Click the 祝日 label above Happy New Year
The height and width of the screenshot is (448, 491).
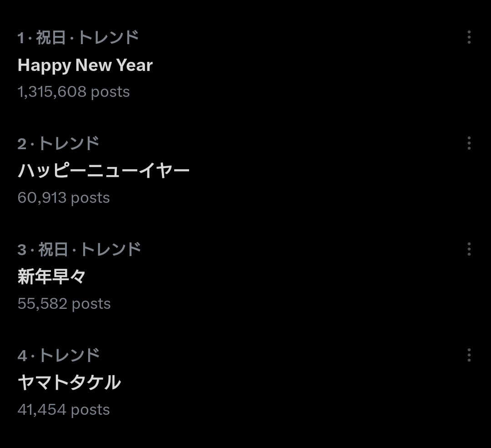[x=51, y=37]
